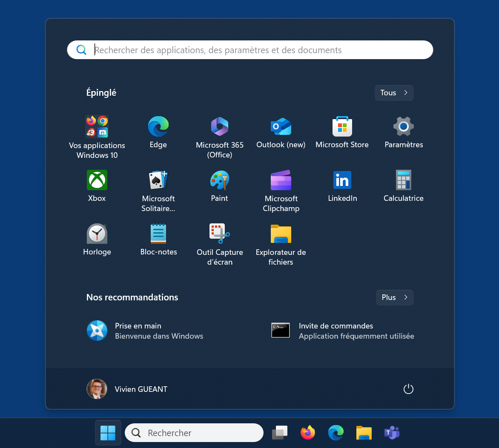Launch Paint
Image resolution: width=499 pixels, height=448 pixels.
tap(220, 185)
